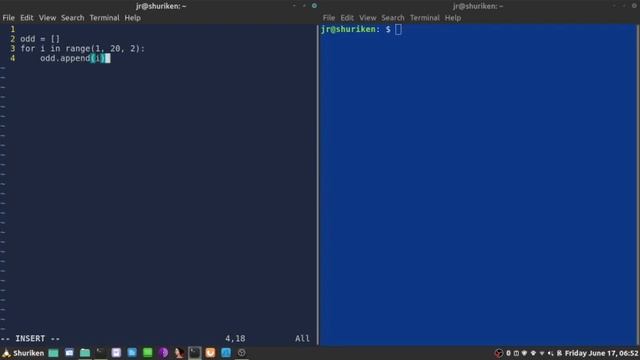Screen dimensions: 640x360
Task: Click the round gray icon after the last taskbar launcher
Action: [x=242, y=353]
